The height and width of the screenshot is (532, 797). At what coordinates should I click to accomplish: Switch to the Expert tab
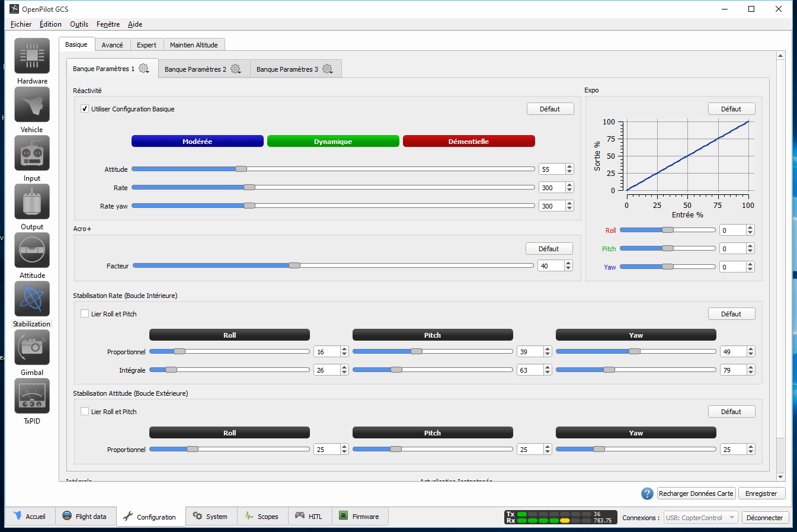tap(146, 45)
